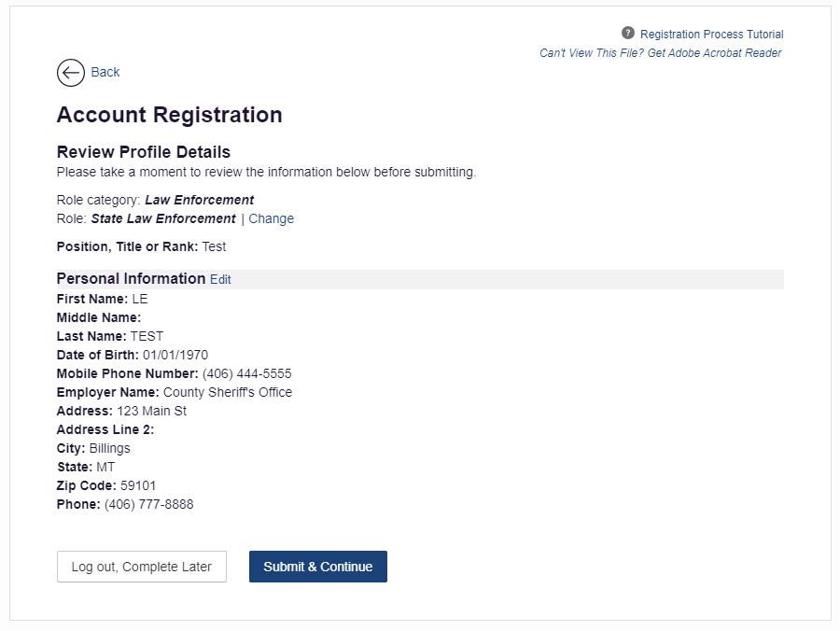Open the Registration Process Tutorial link
The height and width of the screenshot is (631, 840).
click(711, 35)
